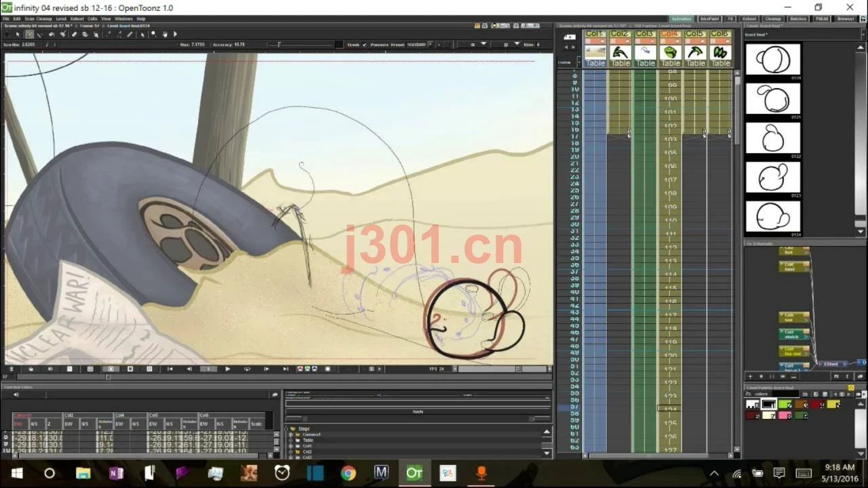Jump to last frame in the viewer
The image size is (868, 488).
pos(285,369)
